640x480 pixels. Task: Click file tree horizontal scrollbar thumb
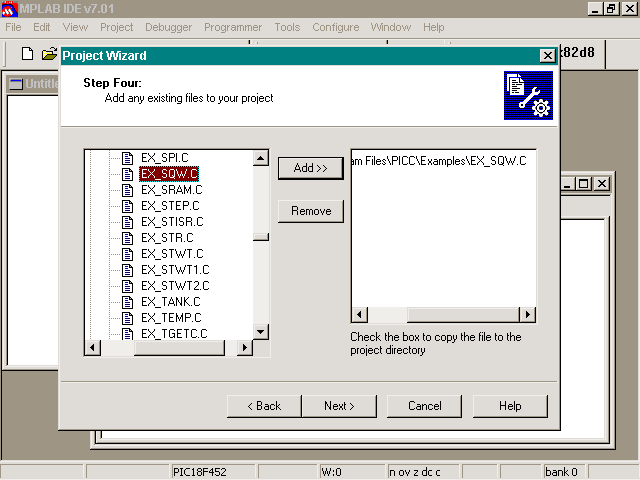(x=179, y=348)
